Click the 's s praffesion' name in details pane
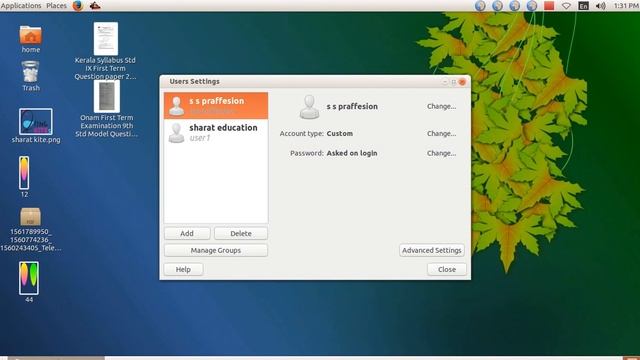This screenshot has width=640, height=360. point(352,106)
